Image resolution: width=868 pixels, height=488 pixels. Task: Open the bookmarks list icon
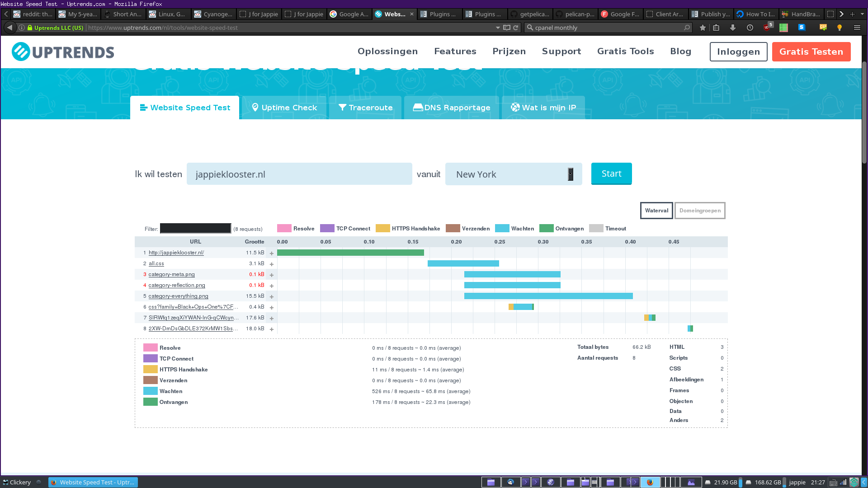pos(716,28)
